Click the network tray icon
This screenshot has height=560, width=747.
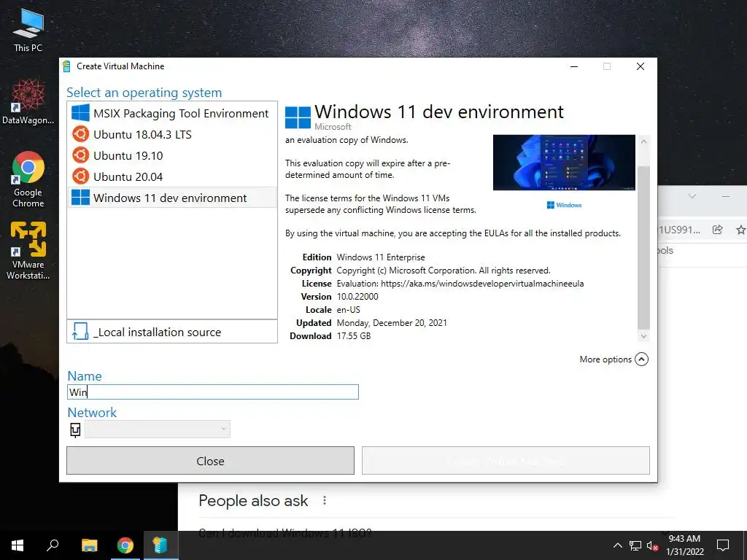point(635,545)
